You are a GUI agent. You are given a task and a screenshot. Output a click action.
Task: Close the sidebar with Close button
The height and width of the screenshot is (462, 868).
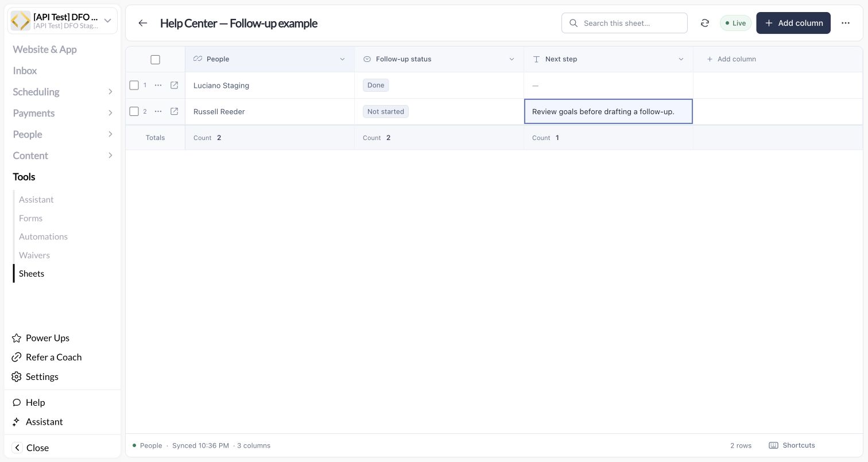31,448
